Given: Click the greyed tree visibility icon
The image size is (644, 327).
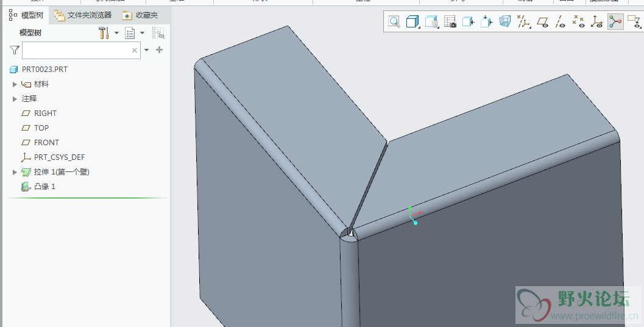Looking at the screenshot, I should pos(158,33).
